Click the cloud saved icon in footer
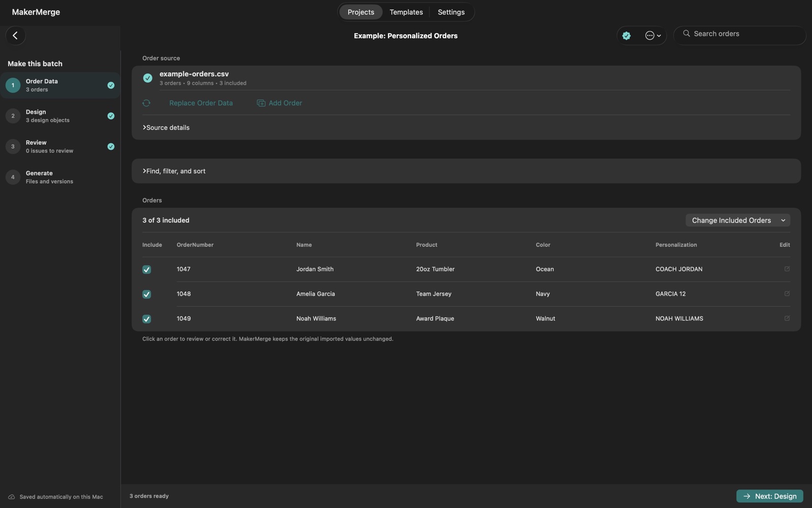Viewport: 812px width, 508px height. point(11,497)
